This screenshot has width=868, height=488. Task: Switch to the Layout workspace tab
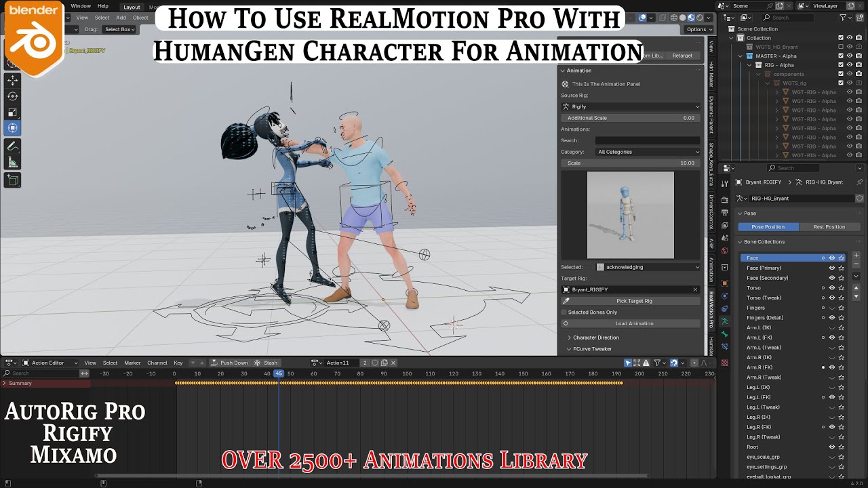tap(132, 7)
